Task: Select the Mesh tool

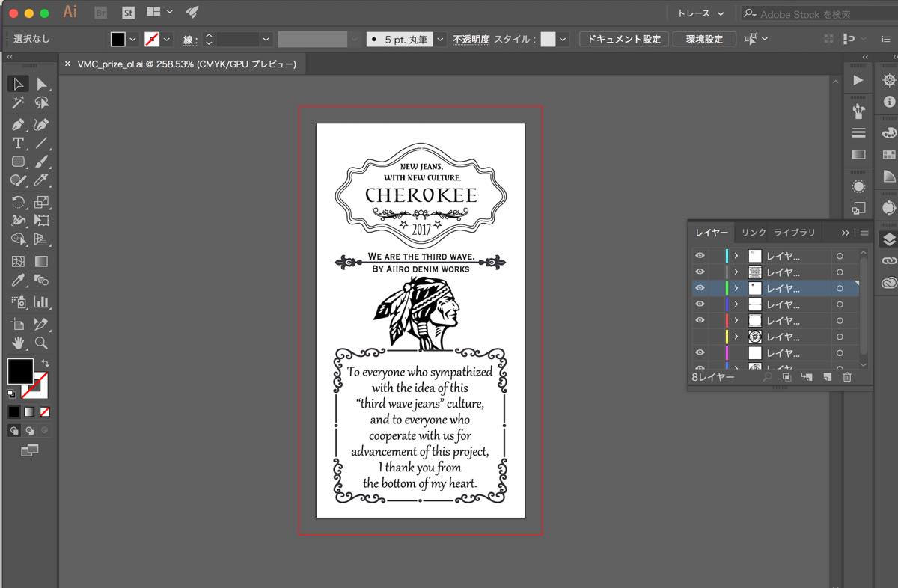Action: (x=18, y=261)
